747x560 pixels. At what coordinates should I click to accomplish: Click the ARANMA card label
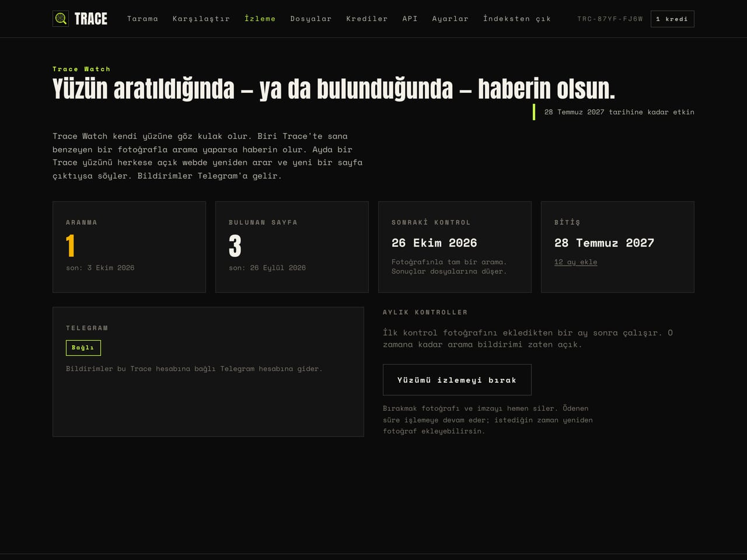tap(82, 222)
